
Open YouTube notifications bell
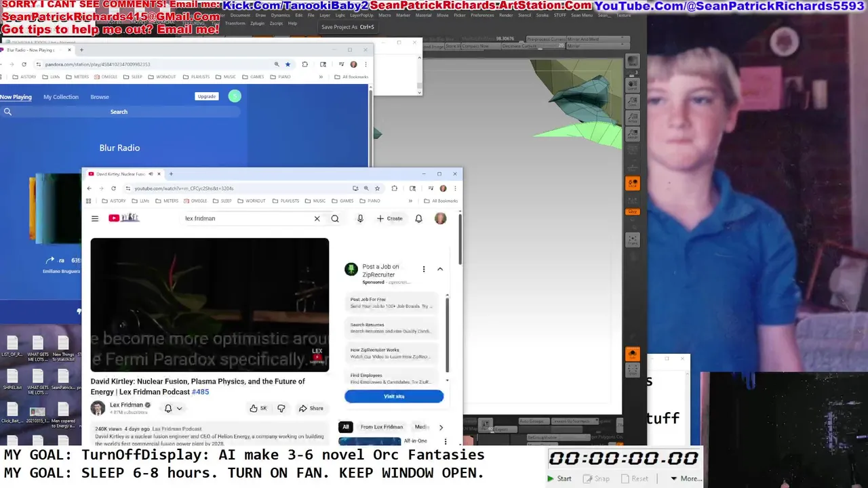418,218
